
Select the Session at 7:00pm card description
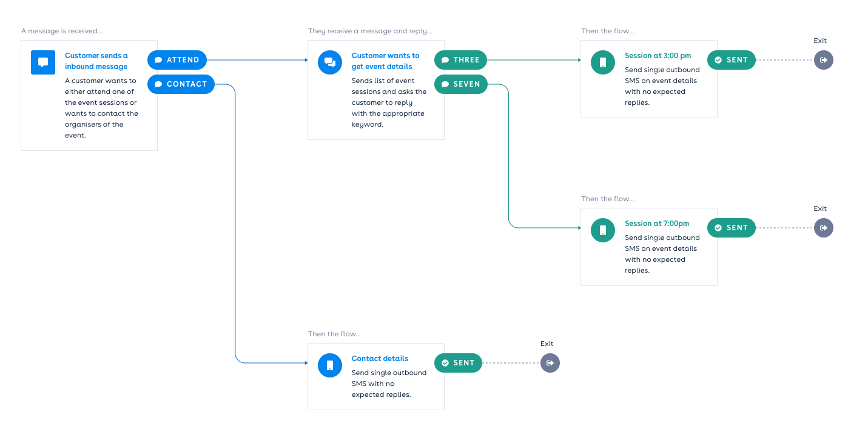(x=662, y=254)
